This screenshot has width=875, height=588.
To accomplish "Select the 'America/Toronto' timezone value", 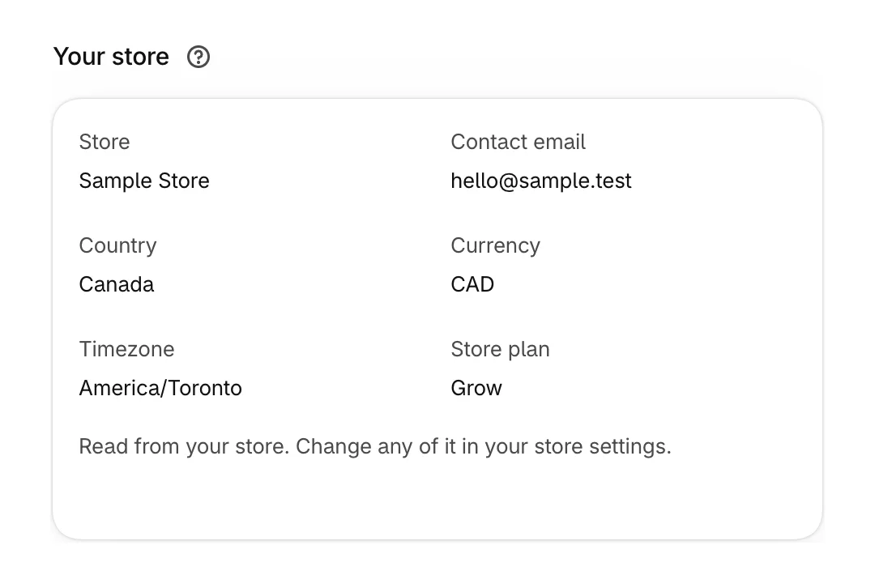I will click(x=160, y=388).
